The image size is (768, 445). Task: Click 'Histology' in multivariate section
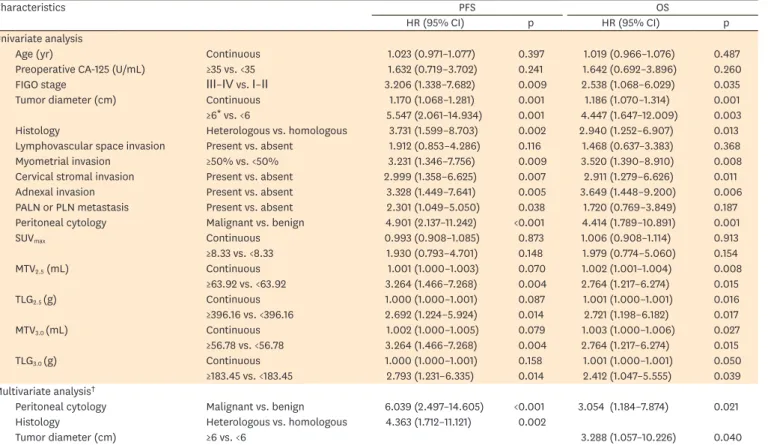(x=37, y=422)
